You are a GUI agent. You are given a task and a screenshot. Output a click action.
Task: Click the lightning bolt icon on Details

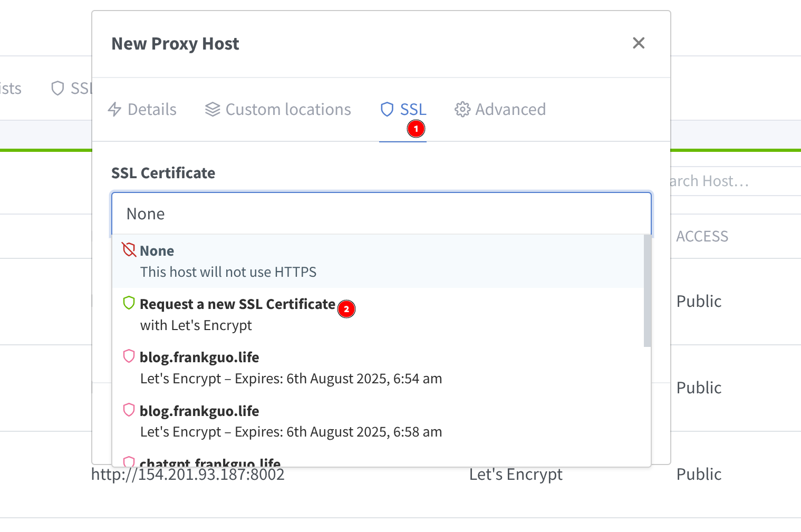114,110
